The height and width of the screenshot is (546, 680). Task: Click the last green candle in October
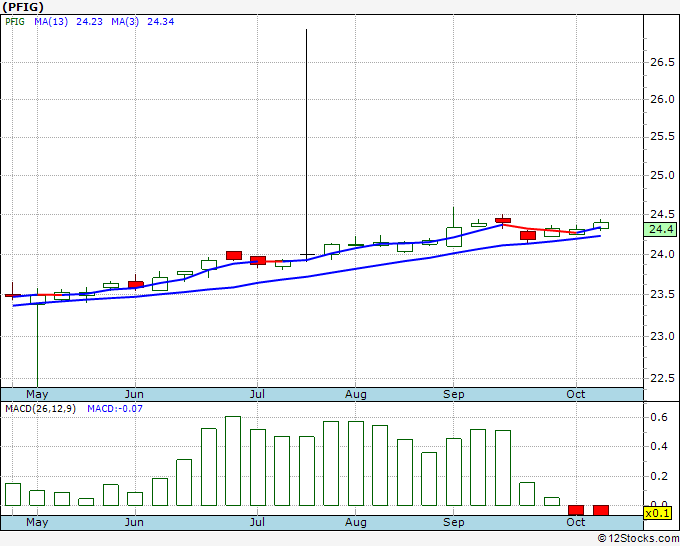pyautogui.click(x=601, y=224)
